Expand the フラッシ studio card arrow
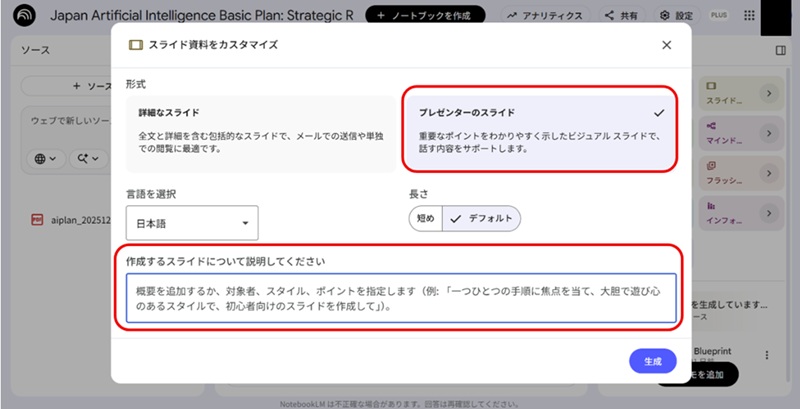 (x=769, y=173)
